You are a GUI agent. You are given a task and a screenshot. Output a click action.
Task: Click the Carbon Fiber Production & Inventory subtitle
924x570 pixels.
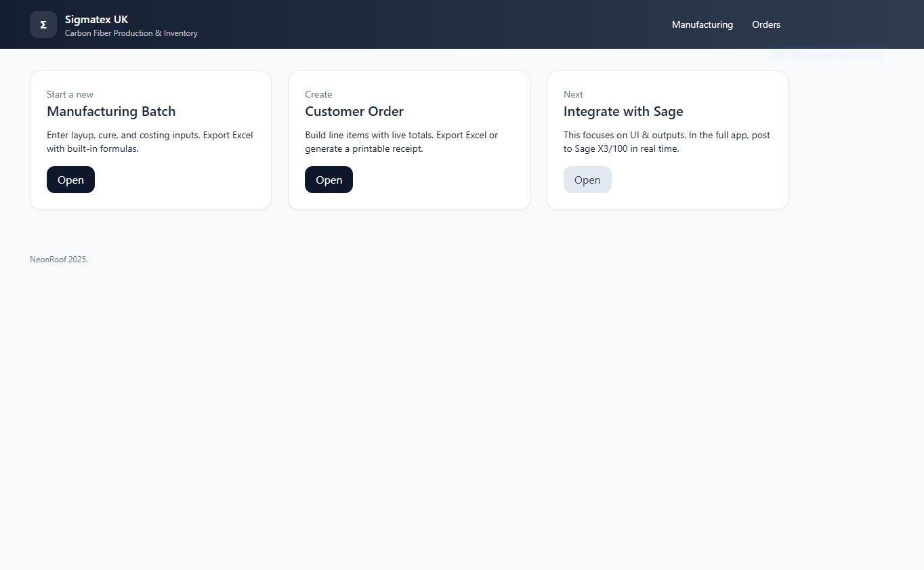pos(131,33)
